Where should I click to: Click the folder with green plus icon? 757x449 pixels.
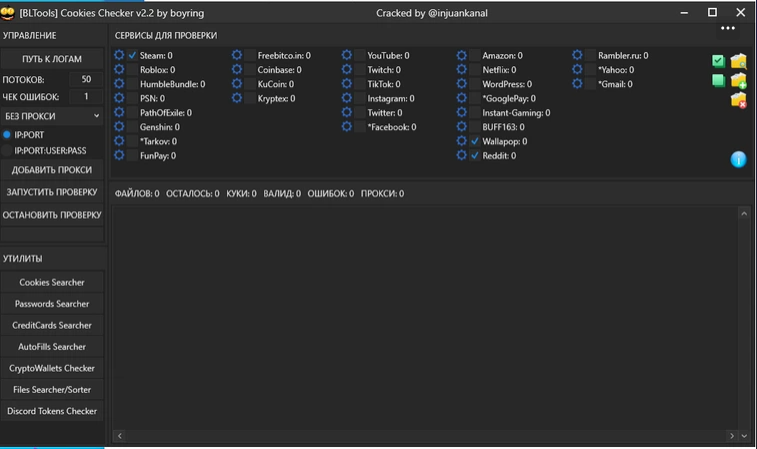(738, 80)
